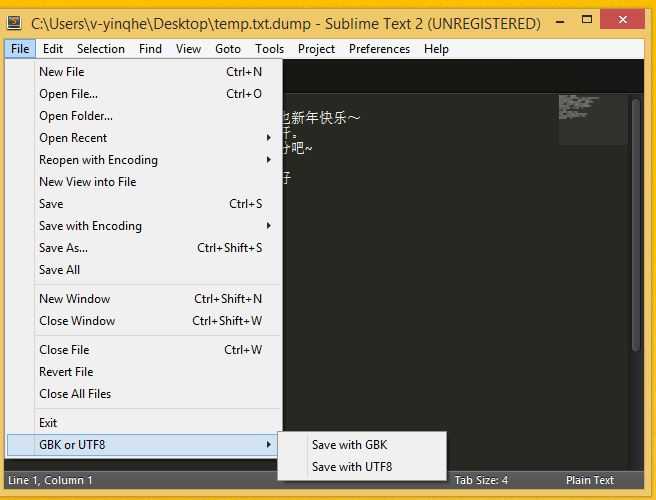Open the Preferences menu
Image resolution: width=656 pixels, height=500 pixels.
coord(379,49)
